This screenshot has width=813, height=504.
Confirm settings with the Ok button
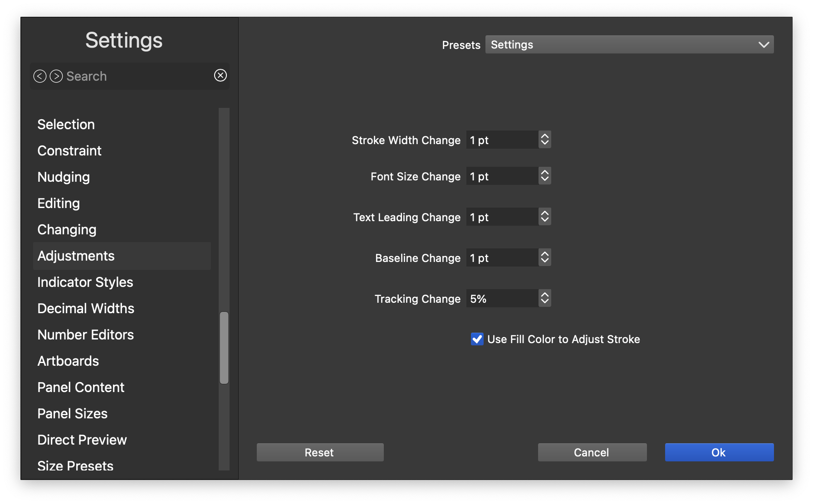coord(719,452)
